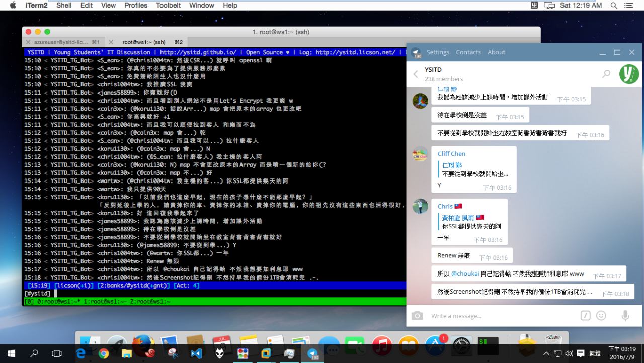
Task: Go back using chat header arrow
Action: point(416,74)
